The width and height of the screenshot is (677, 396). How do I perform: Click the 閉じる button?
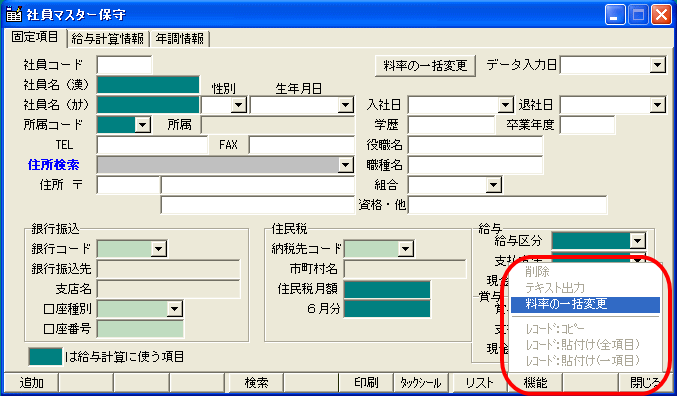[645, 383]
